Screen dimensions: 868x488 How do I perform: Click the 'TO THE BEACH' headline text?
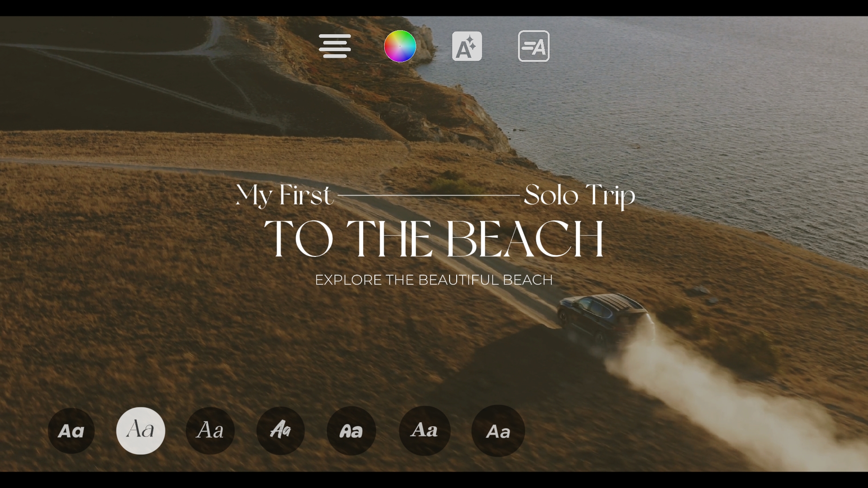434,239
